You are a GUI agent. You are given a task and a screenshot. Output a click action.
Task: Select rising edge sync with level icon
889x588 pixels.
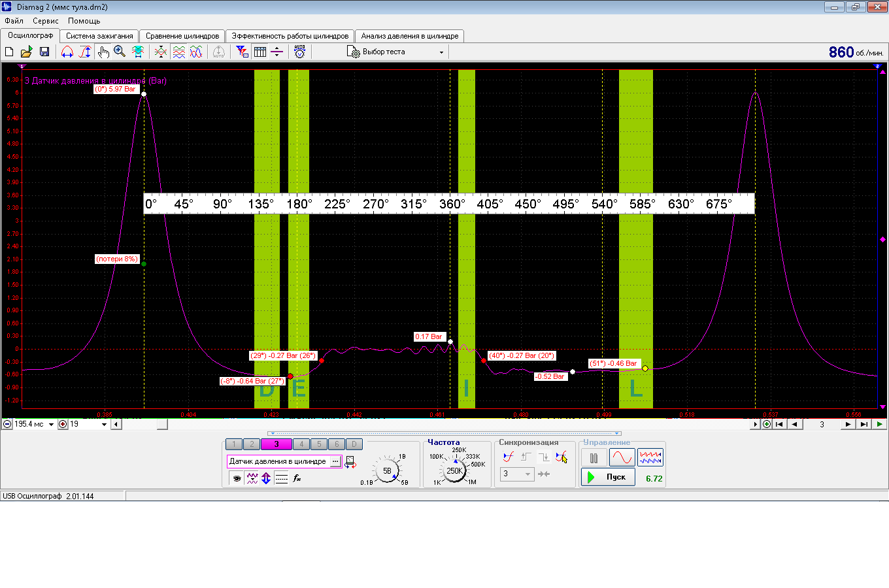coord(508,457)
